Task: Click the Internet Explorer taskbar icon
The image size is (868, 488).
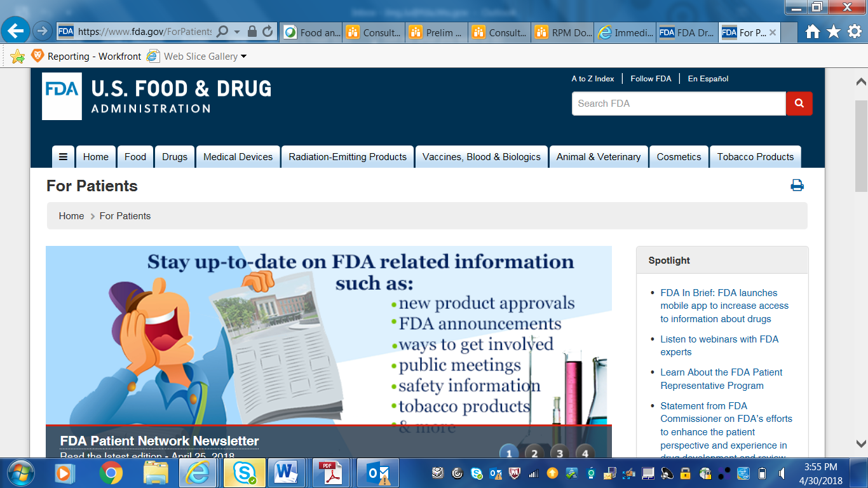Action: click(x=198, y=473)
